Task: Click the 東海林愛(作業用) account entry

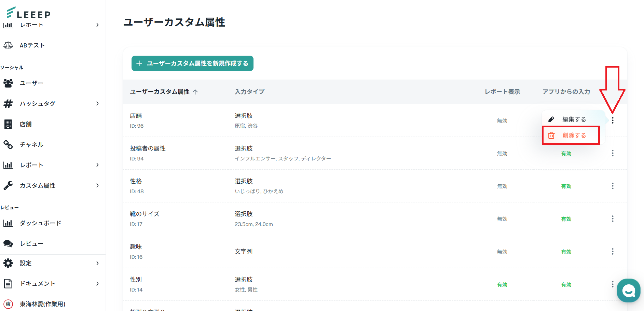Action: pos(42,304)
